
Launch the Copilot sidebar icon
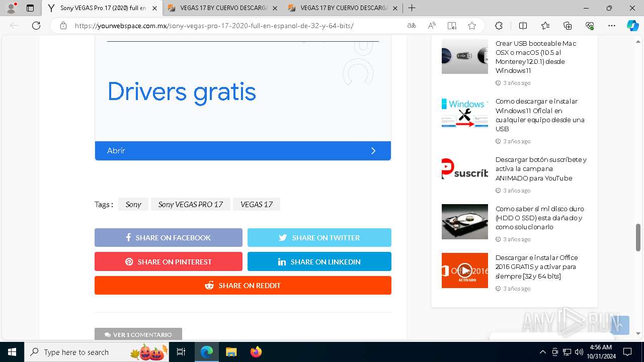632,26
